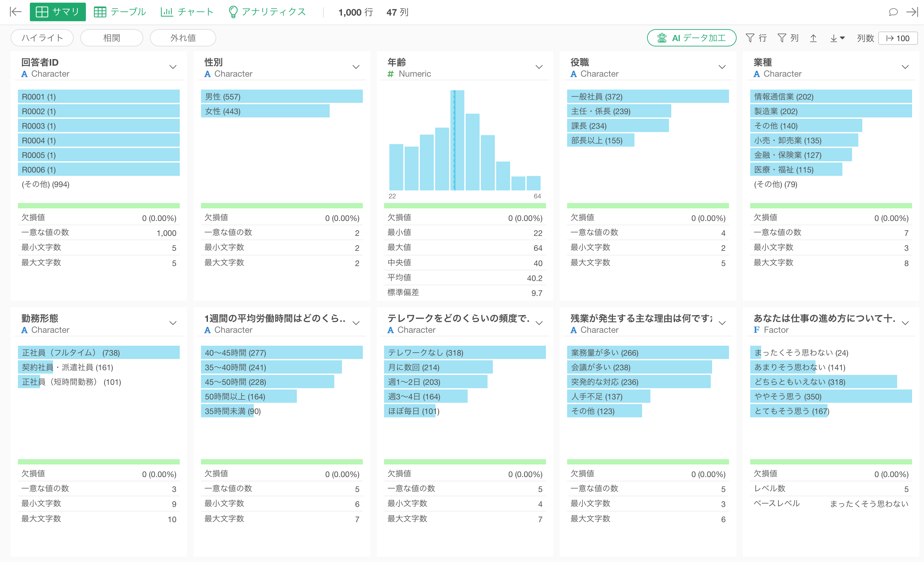The width and height of the screenshot is (924, 562).
Task: Click the 回答者ID 一意な値の数 1,000
Action: click(166, 233)
